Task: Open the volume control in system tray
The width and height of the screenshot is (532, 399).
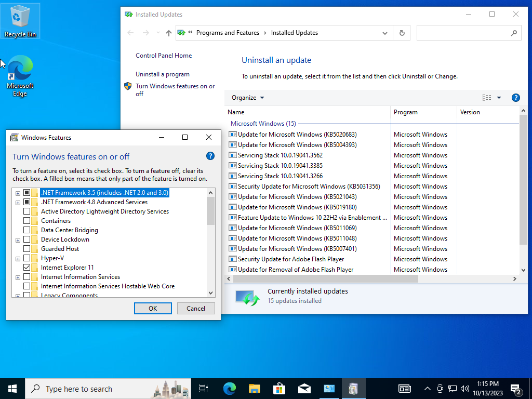Action: point(465,389)
